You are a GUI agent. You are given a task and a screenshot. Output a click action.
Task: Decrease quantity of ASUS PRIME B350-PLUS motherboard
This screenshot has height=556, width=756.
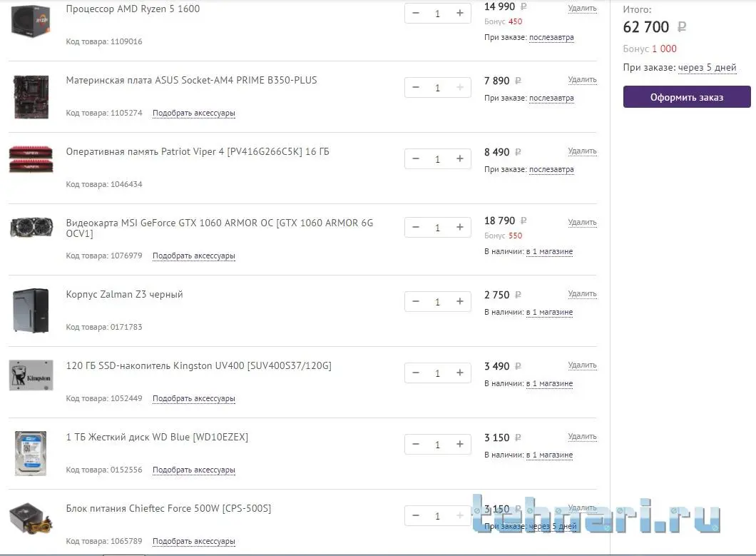(416, 87)
